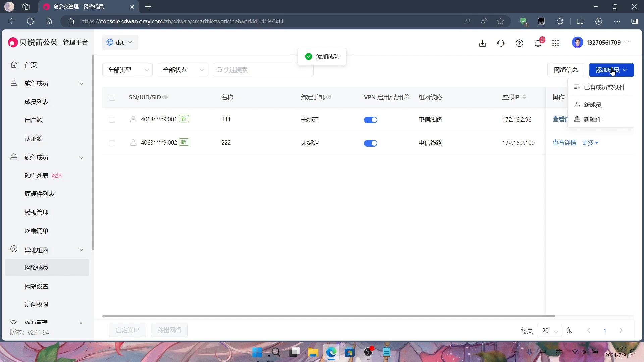Open a new browser tab

(148, 7)
